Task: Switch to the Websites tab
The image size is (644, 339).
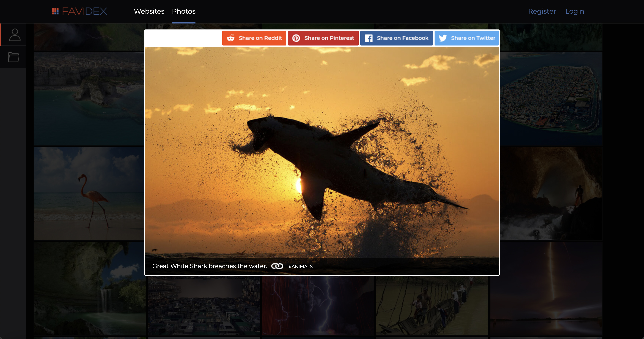Action: pyautogui.click(x=149, y=11)
